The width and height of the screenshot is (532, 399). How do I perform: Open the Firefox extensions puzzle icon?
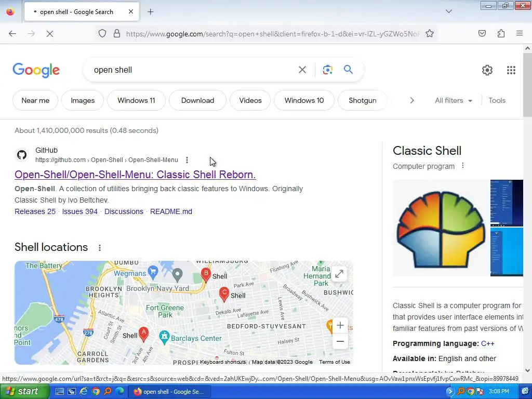click(501, 33)
